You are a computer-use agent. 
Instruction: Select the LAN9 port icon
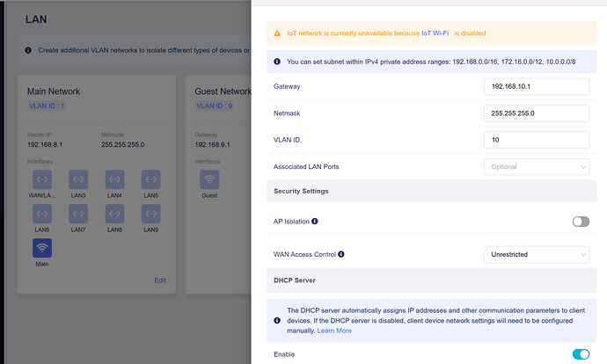point(151,214)
